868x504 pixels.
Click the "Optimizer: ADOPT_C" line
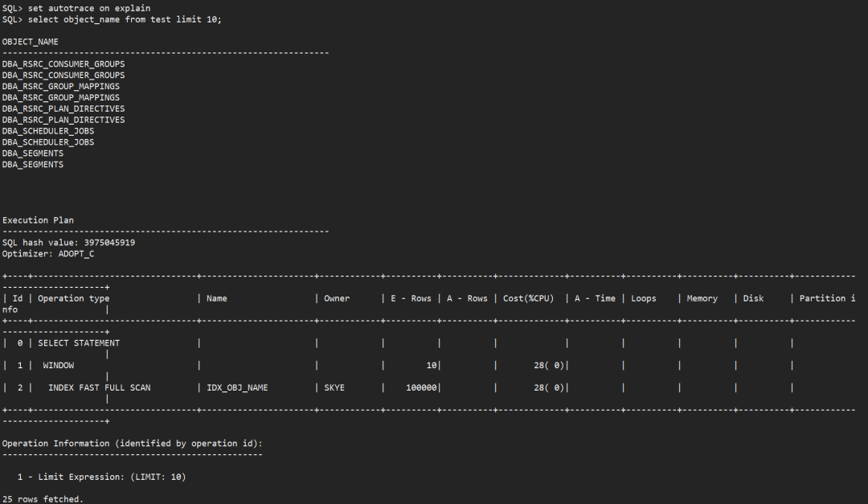pyautogui.click(x=48, y=253)
